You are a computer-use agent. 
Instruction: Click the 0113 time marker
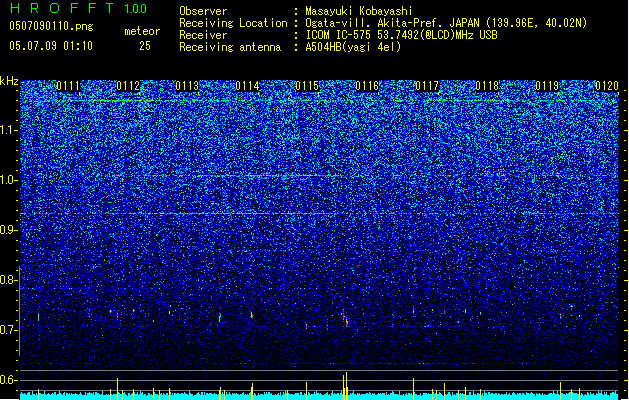click(x=187, y=86)
